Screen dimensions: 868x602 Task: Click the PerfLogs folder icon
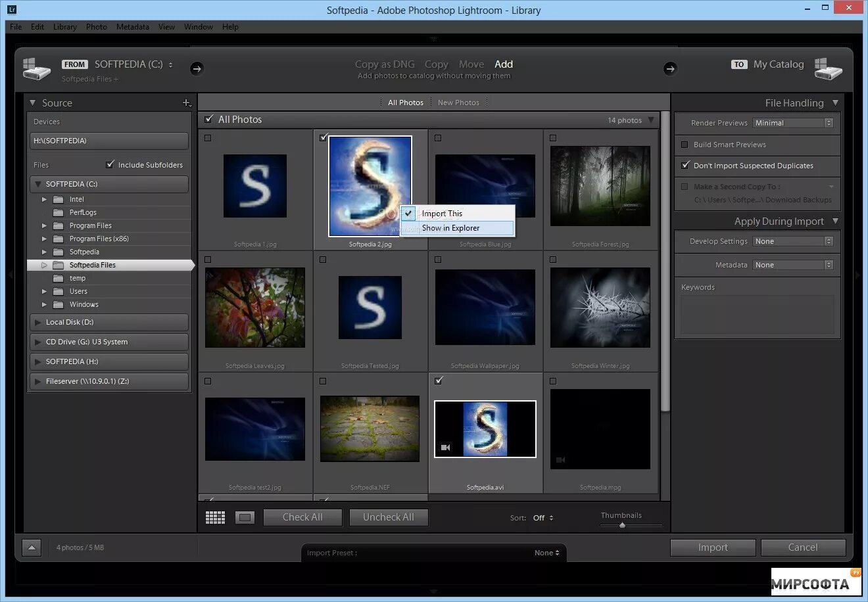(x=59, y=212)
